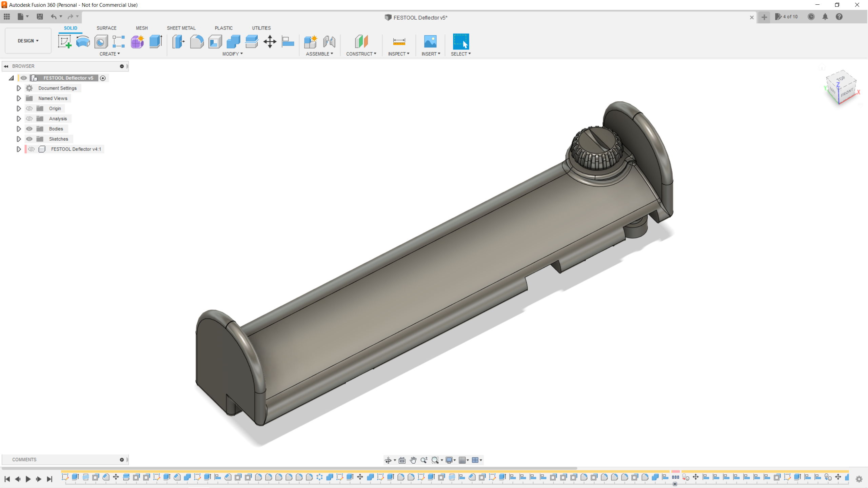The image size is (868, 488).
Task: Click the MODIFY dropdown label
Action: 232,54
